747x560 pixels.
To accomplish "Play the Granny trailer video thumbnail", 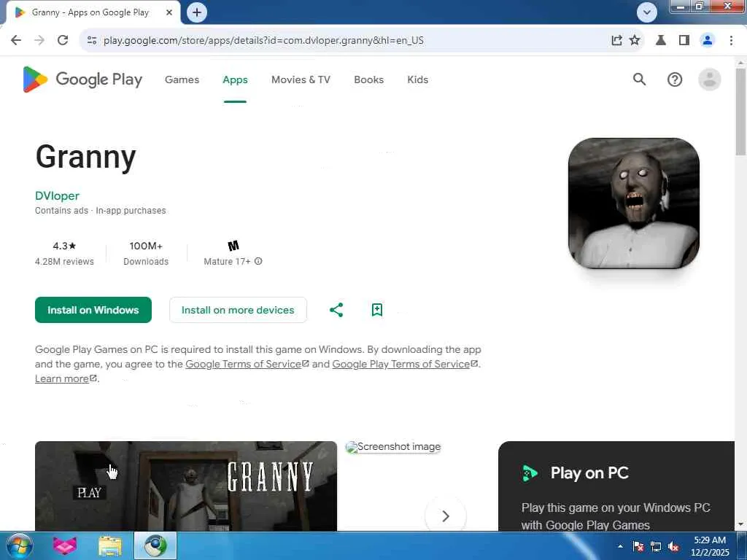I will (x=186, y=486).
